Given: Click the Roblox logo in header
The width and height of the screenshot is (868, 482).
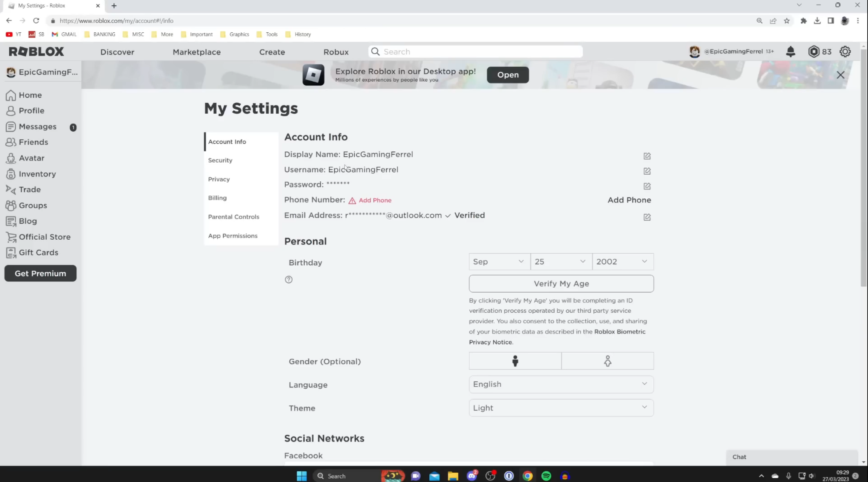Looking at the screenshot, I should pos(37,52).
